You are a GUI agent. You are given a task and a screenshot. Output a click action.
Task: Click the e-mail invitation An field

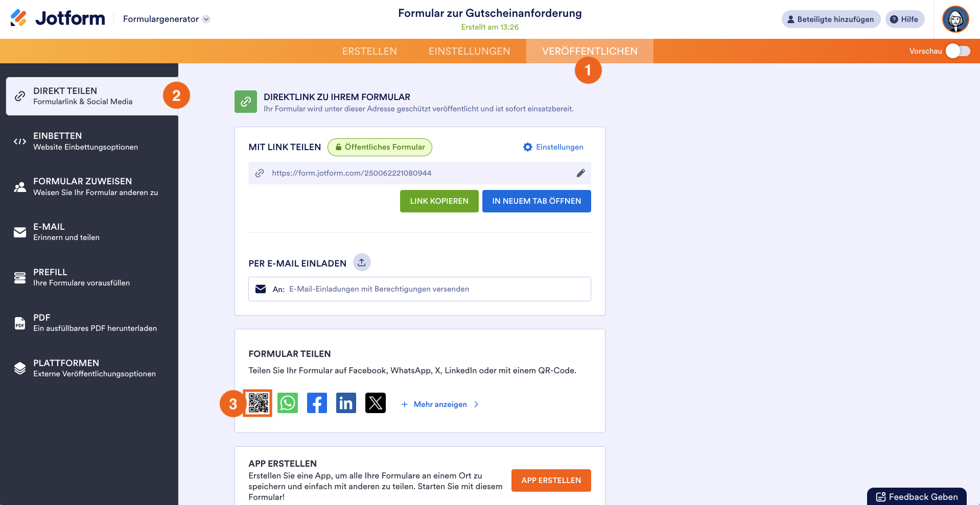click(419, 289)
